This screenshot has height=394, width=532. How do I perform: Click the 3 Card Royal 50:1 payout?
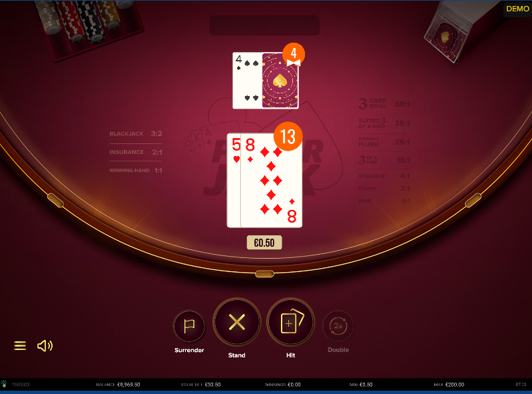coord(384,103)
